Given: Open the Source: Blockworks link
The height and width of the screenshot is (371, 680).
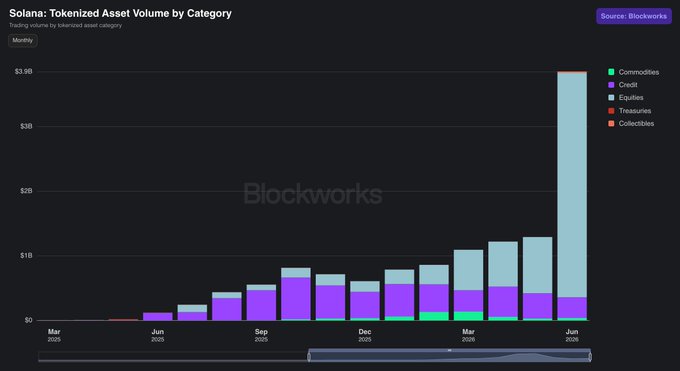Looking at the screenshot, I should point(634,16).
